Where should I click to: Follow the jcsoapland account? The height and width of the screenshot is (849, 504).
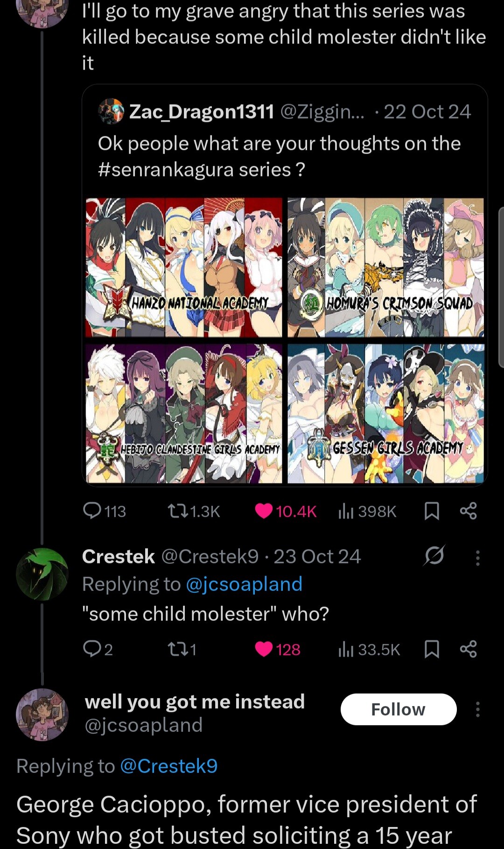tap(398, 709)
